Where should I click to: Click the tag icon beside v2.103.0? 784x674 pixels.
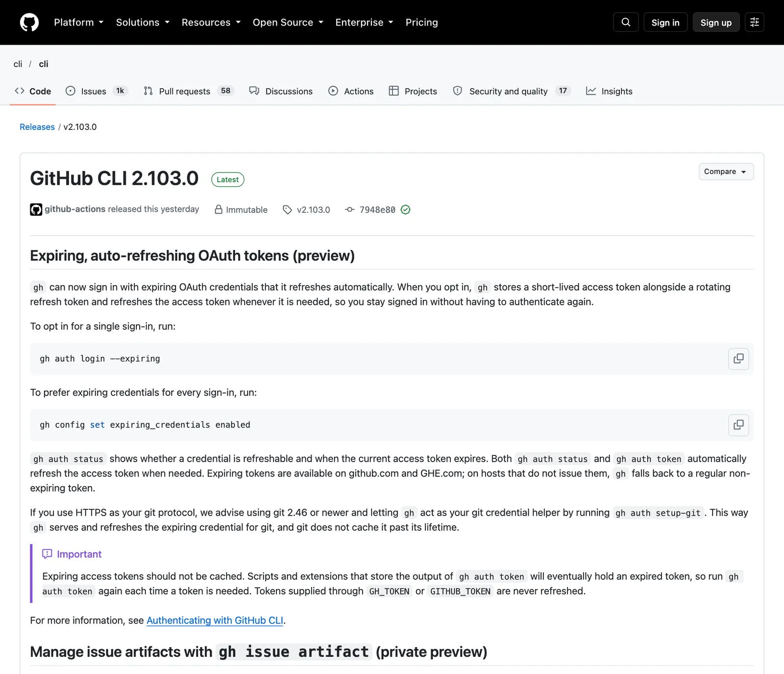click(288, 210)
